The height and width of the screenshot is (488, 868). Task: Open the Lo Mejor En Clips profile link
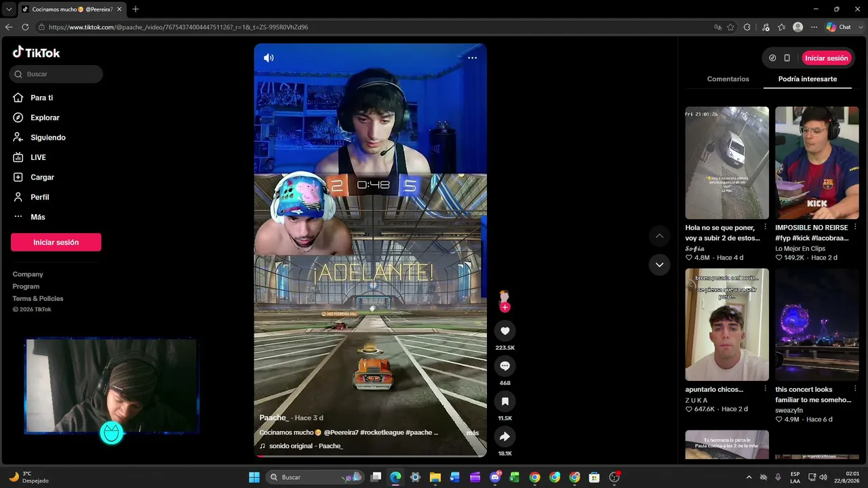pos(800,249)
